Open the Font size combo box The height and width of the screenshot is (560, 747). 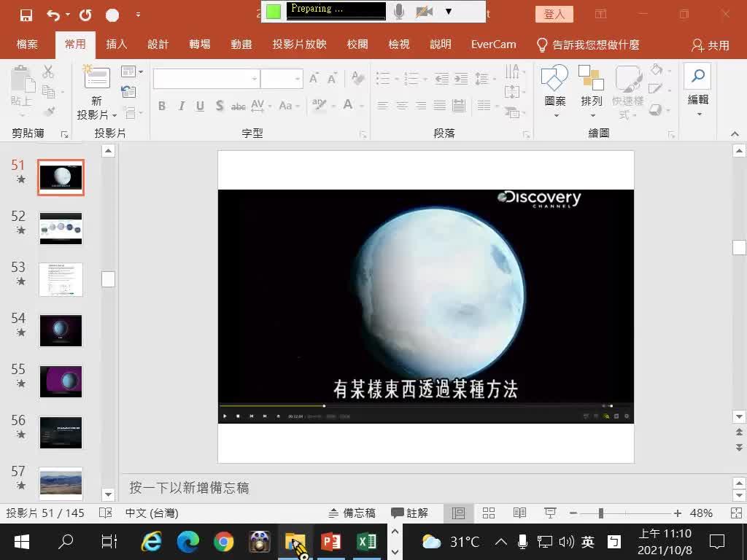(282, 79)
